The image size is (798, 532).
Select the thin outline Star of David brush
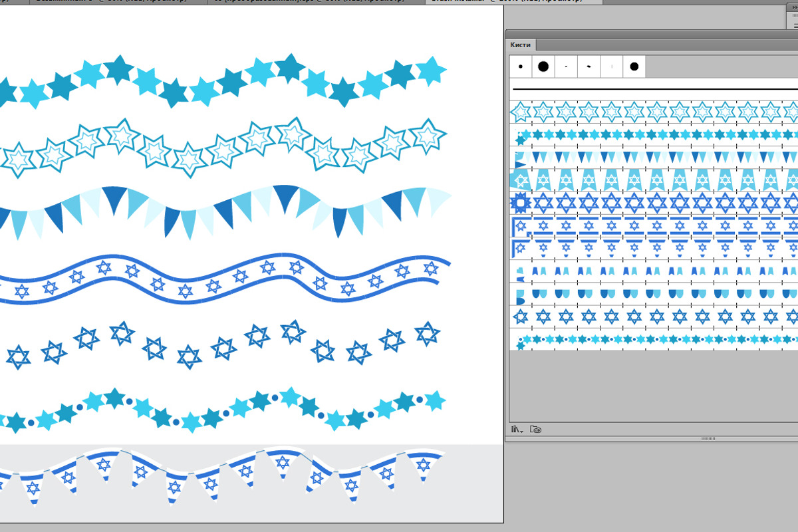click(654, 317)
